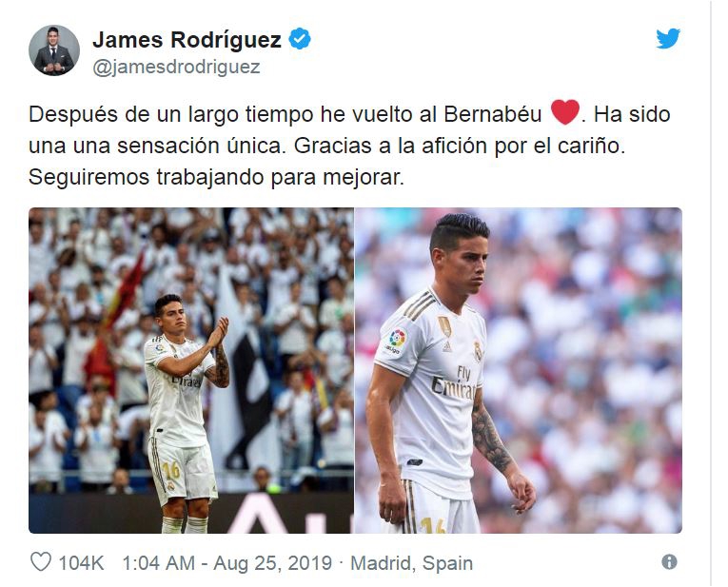Image resolution: width=728 pixels, height=587 pixels.
Task: Click the LaLiga sleeve patch in right photo
Action: pos(395,342)
